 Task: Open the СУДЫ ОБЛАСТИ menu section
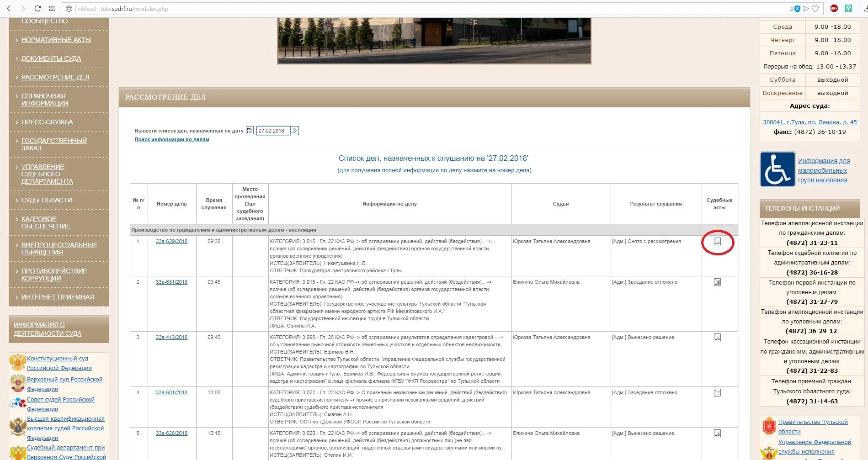[x=47, y=200]
